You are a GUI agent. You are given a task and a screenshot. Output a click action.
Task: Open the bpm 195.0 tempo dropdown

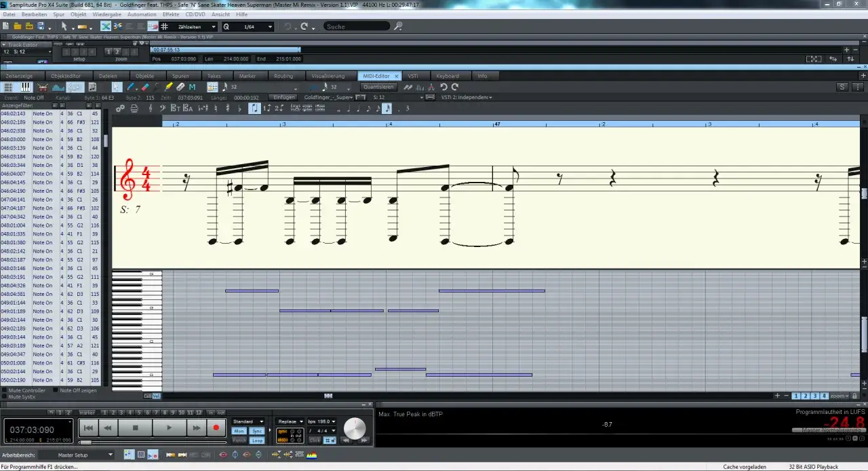pos(321,421)
